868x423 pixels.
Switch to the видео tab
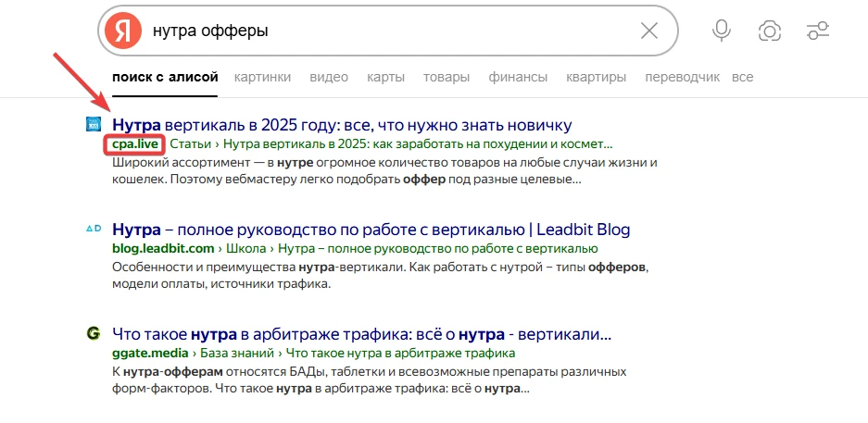pyautogui.click(x=329, y=77)
